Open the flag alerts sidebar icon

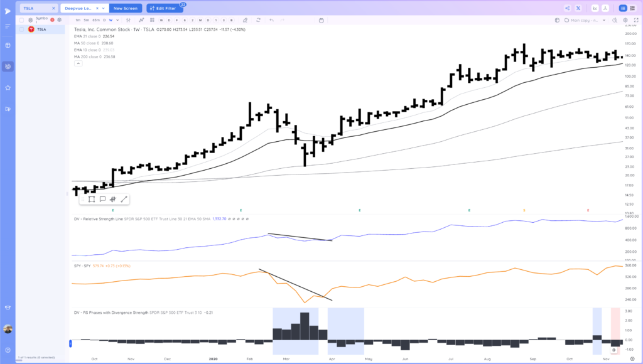pos(8,109)
